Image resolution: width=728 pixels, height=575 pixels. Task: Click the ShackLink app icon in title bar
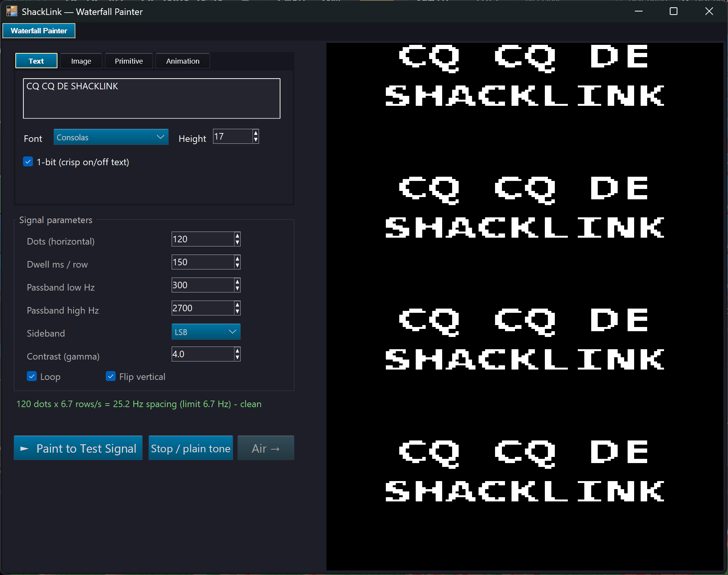point(12,11)
